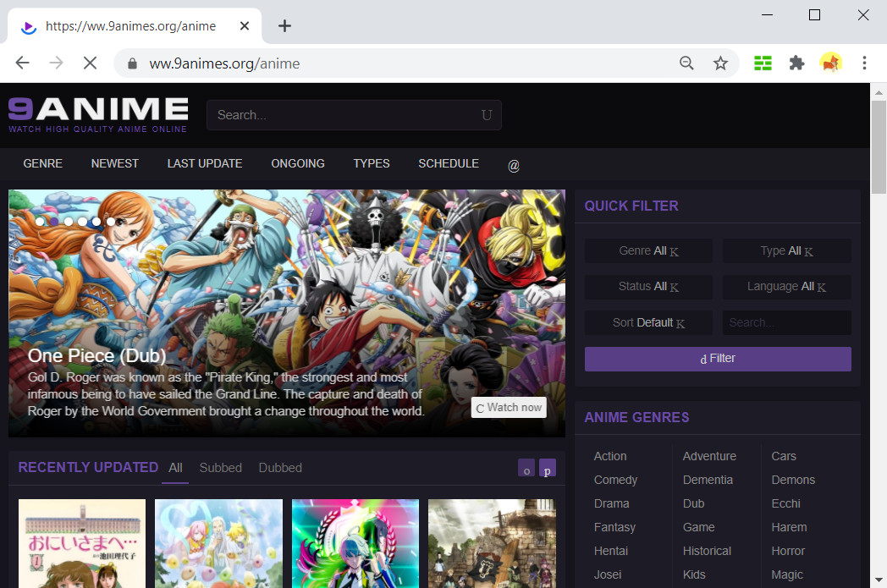Click the purple Filter button

pyautogui.click(x=718, y=359)
